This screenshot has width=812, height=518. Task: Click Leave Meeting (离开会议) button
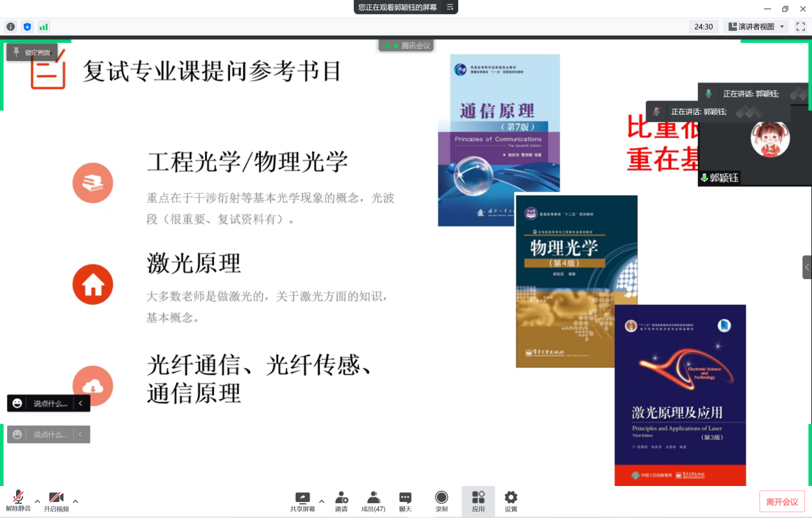point(782,502)
